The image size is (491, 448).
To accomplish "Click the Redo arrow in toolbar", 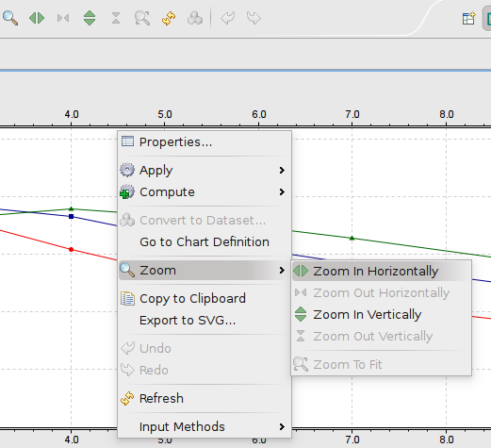I will 254,18.
